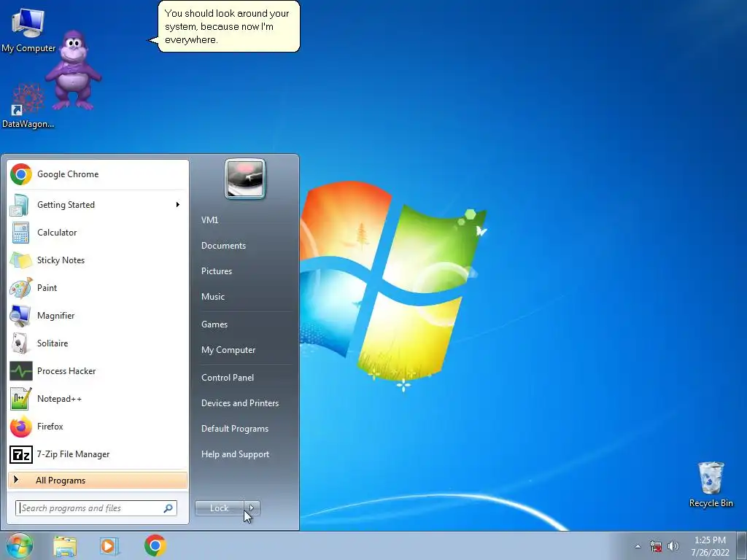Start the Magnifier tool
This screenshot has width=747, height=560.
(x=98, y=315)
